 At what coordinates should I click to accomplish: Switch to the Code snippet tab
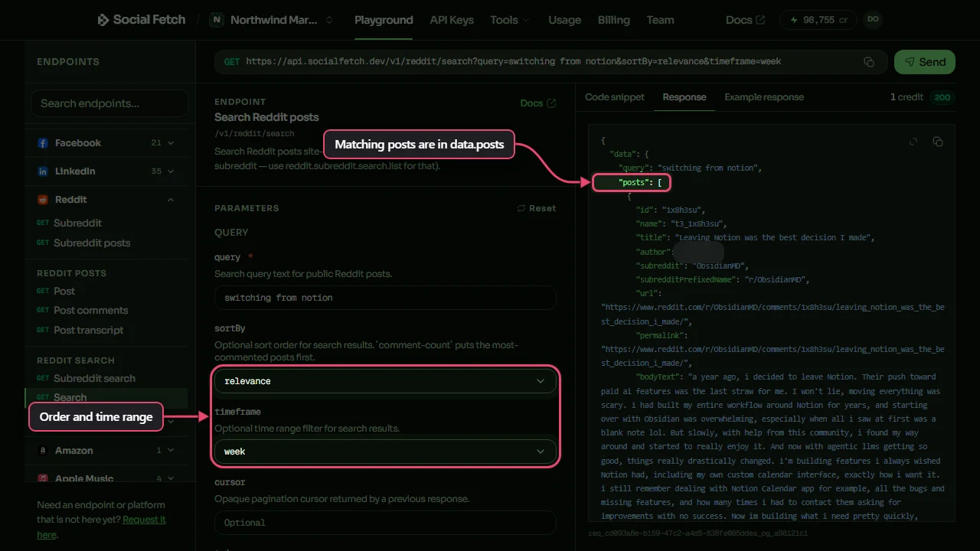tap(615, 97)
